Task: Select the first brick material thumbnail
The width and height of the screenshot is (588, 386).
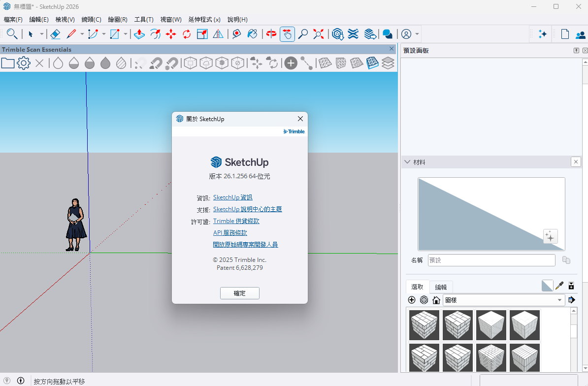Action: click(x=424, y=325)
